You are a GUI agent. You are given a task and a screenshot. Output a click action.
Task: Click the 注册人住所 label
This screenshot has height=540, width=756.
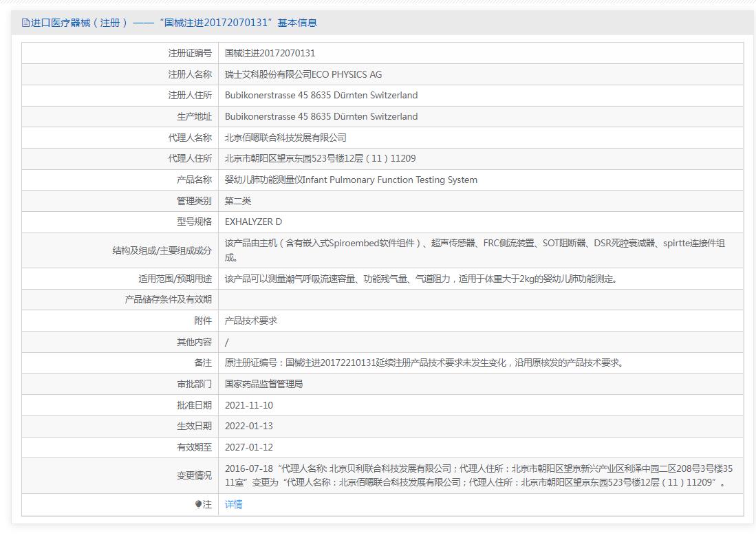point(190,96)
